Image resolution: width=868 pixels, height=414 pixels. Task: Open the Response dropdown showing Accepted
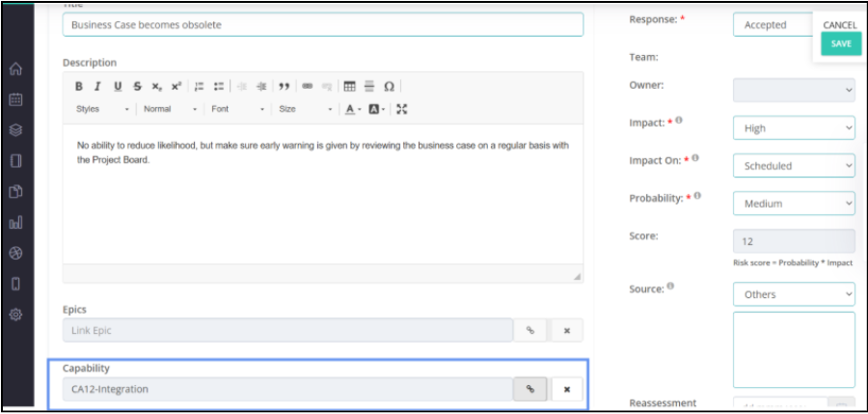pos(773,25)
